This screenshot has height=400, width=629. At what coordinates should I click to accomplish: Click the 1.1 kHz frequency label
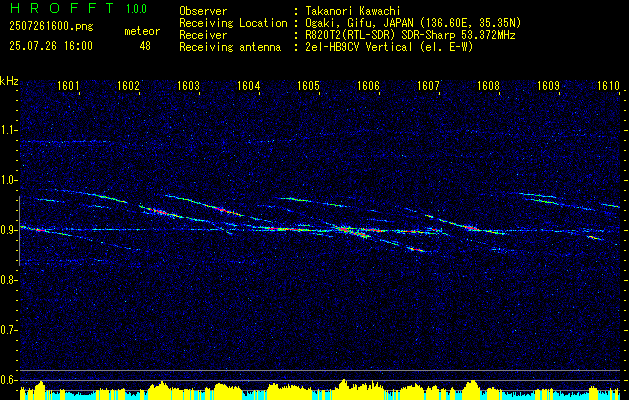8,130
